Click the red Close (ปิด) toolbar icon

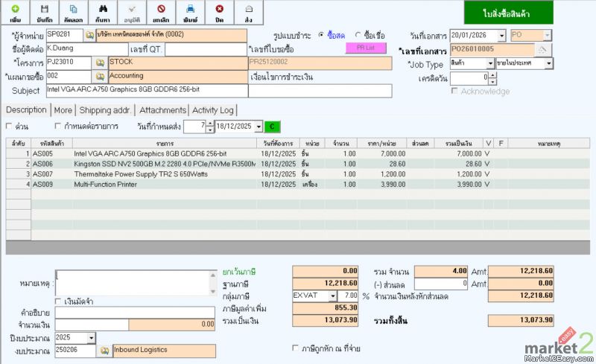(x=219, y=12)
